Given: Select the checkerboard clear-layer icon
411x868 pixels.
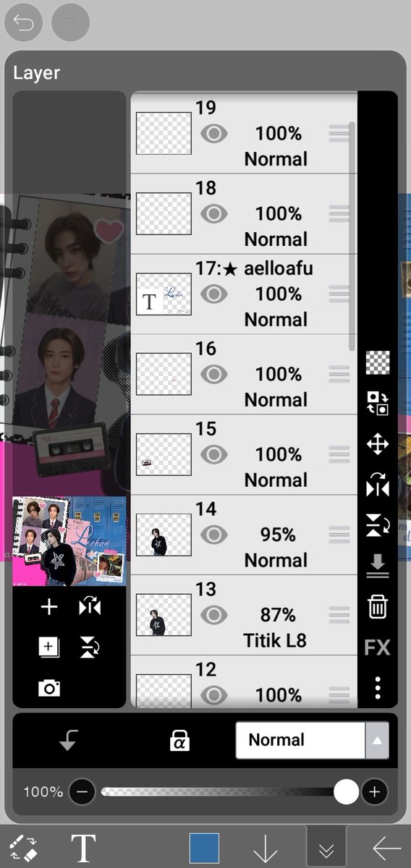Looking at the screenshot, I should point(378,363).
